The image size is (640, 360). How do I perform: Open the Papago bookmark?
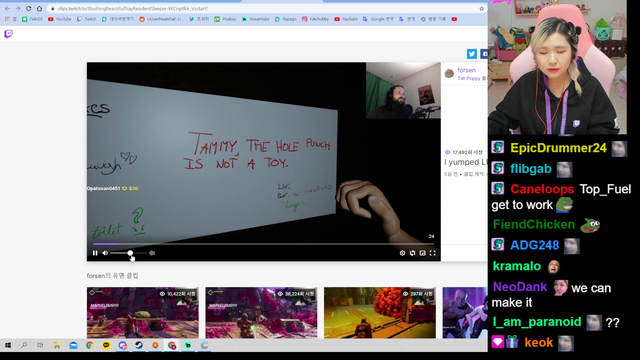(286, 19)
